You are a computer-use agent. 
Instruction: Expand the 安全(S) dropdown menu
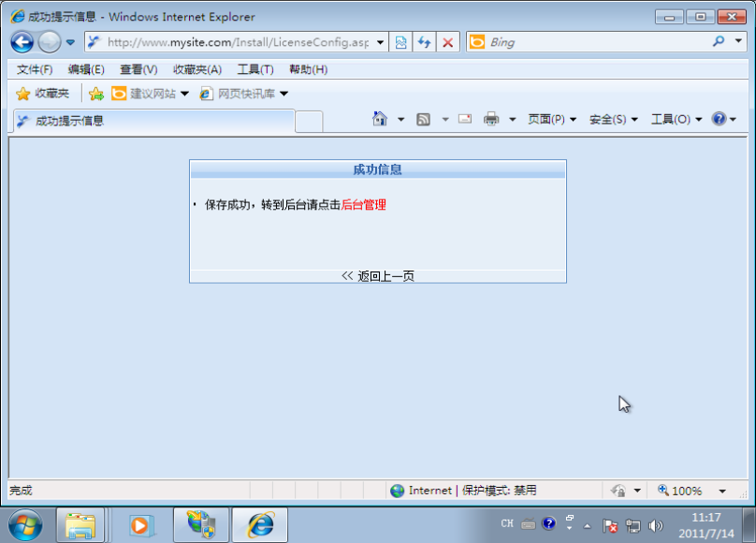point(613,119)
